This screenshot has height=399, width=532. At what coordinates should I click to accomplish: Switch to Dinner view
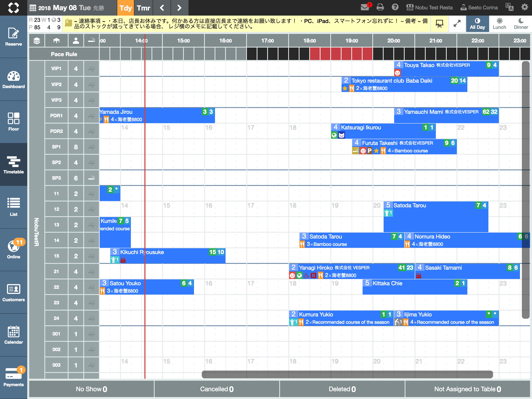[521, 24]
